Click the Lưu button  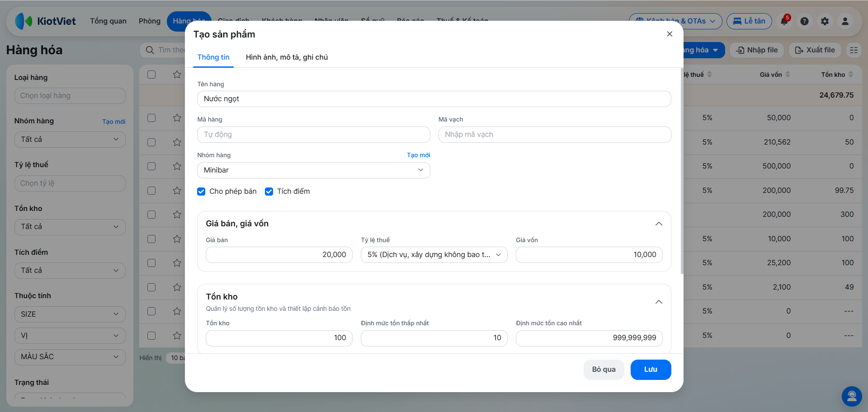[x=651, y=370]
